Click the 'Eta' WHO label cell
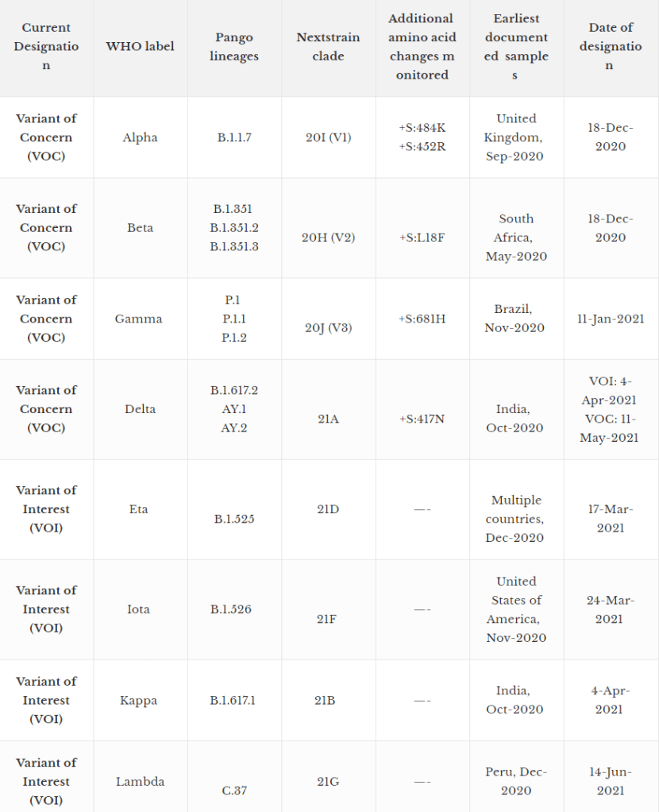Image resolution: width=659 pixels, height=812 pixels. [139, 509]
